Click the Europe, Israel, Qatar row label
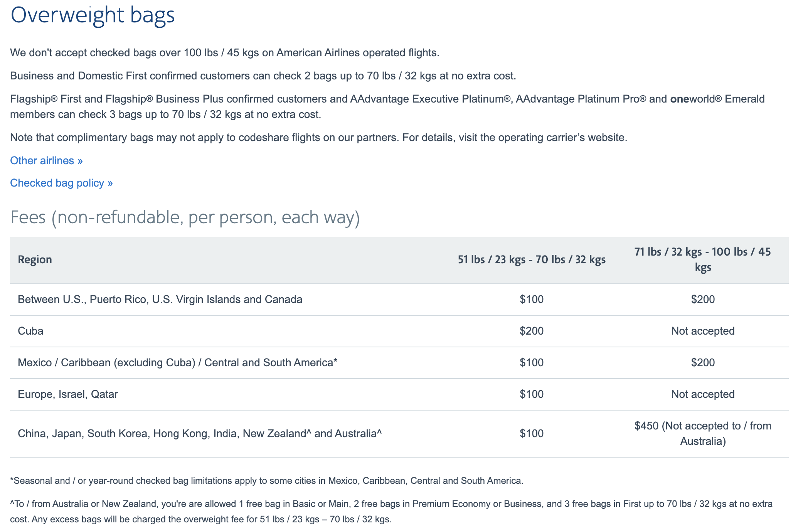The width and height of the screenshot is (798, 532). 68,394
